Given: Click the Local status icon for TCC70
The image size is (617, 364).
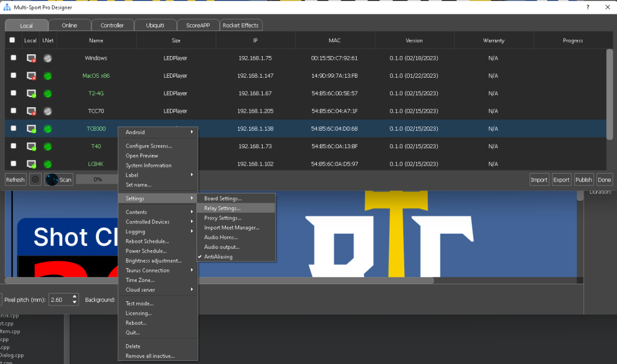Looking at the screenshot, I should coord(31,111).
